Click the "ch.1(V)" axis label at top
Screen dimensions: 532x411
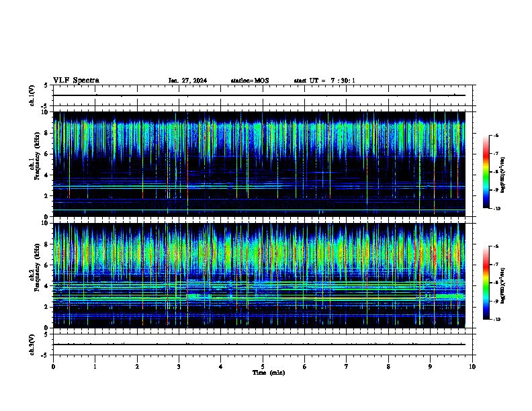[x=32, y=95]
